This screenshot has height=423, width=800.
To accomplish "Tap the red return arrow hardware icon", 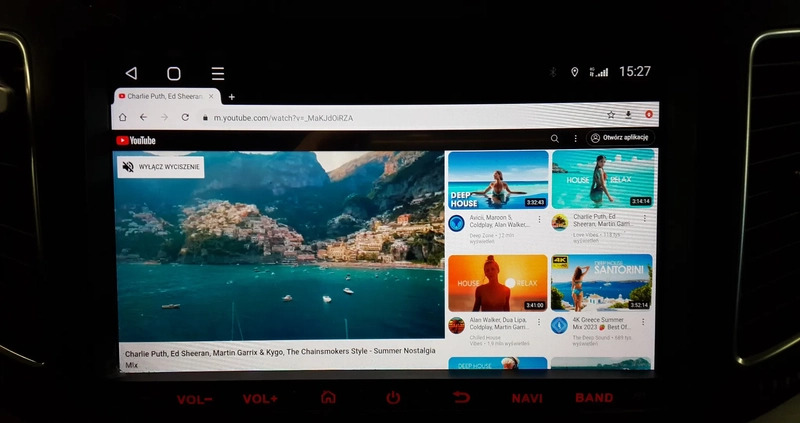I will point(461,396).
